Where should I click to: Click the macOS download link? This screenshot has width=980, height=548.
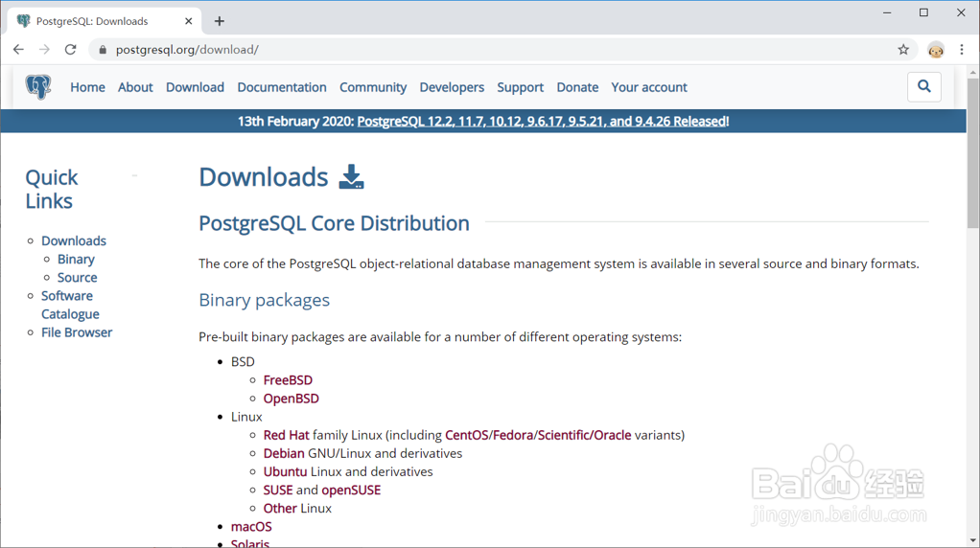(x=251, y=526)
